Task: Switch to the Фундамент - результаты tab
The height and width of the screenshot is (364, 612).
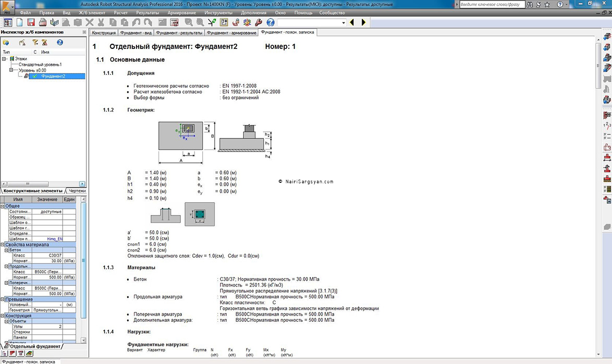Action: (179, 33)
